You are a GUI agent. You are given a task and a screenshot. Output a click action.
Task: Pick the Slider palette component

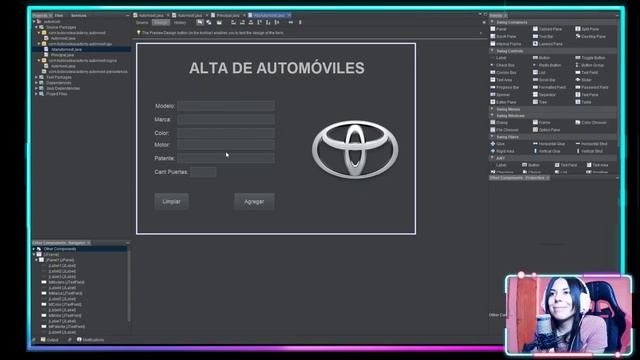point(583,80)
